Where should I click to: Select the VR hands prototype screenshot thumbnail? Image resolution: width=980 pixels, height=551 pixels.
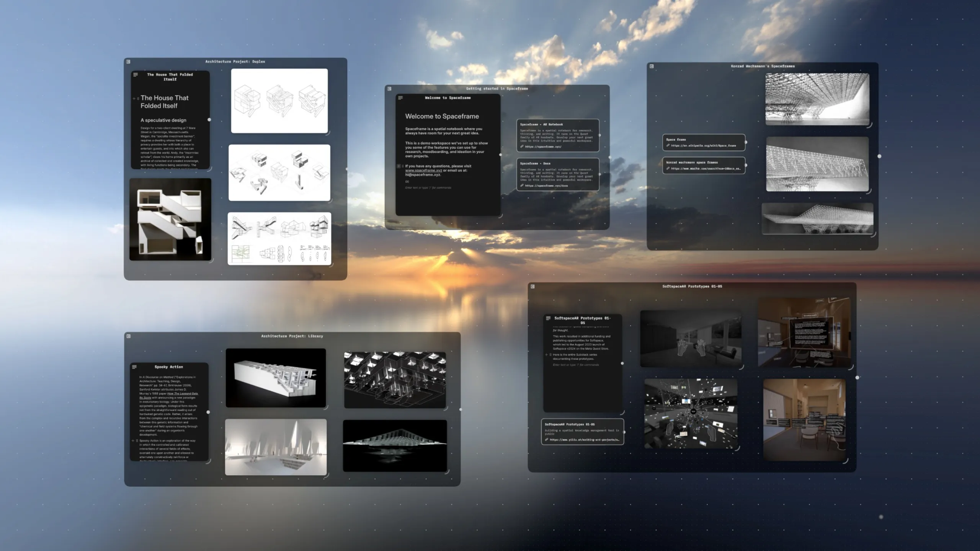(x=691, y=339)
